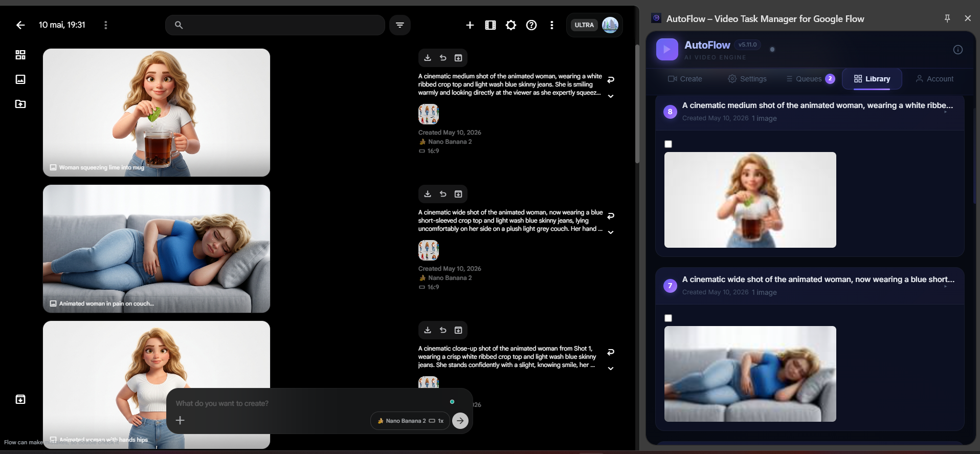
Task: Click the undo arrow for the close-up shot image
Action: coord(443,330)
